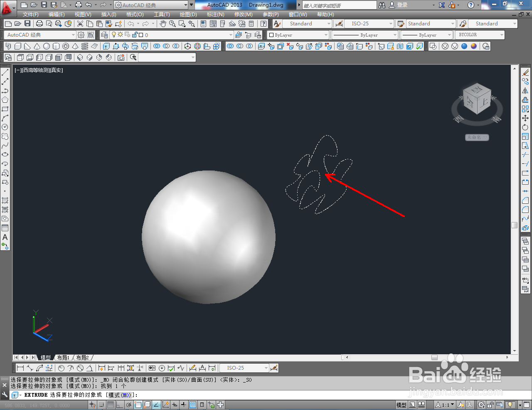Viewport: 532px width, 410px height.
Task: Select the Helix tool
Action: [x=85, y=46]
